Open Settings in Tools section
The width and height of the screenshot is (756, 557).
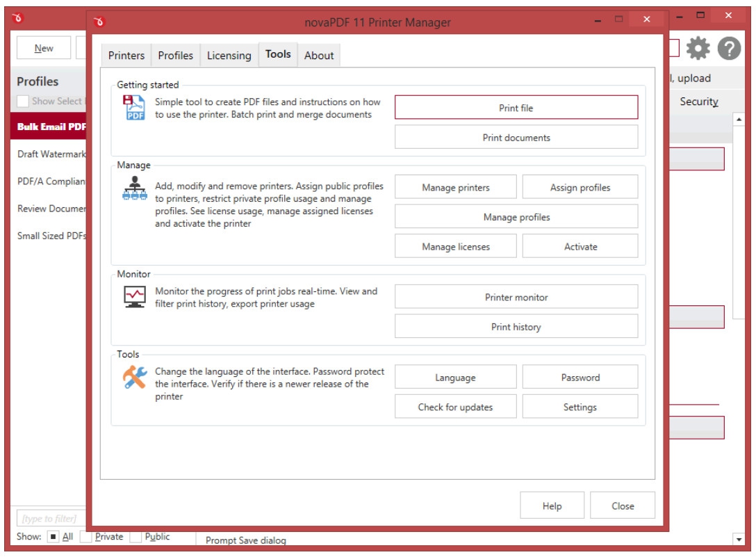580,407
